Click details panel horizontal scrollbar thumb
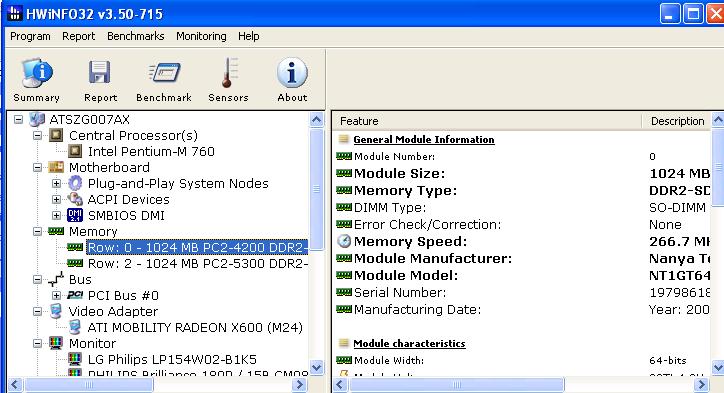Image resolution: width=724 pixels, height=393 pixels. (x=457, y=384)
